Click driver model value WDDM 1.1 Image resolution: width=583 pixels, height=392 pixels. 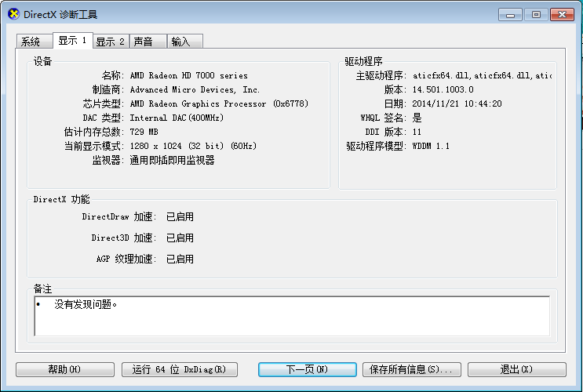click(x=431, y=146)
